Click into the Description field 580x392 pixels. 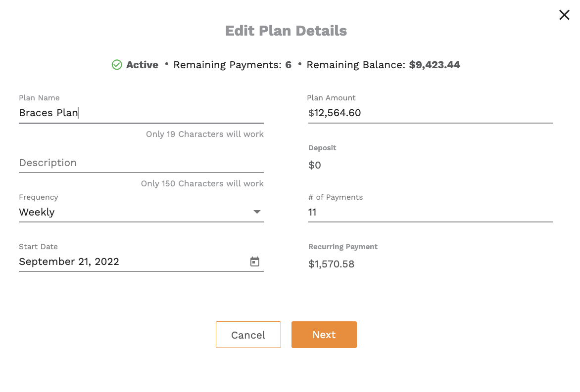click(x=142, y=163)
